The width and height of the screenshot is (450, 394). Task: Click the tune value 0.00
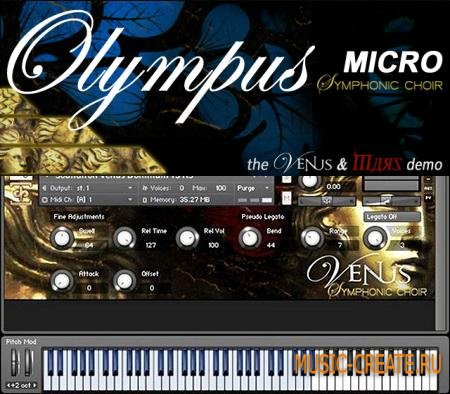[333, 187]
